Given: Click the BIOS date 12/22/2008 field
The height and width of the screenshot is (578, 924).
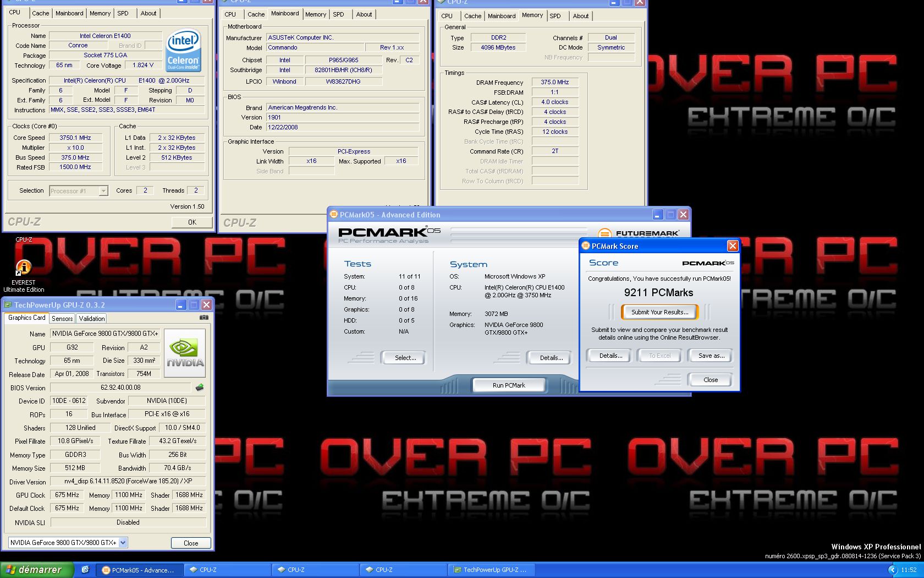Looking at the screenshot, I should pos(343,127).
